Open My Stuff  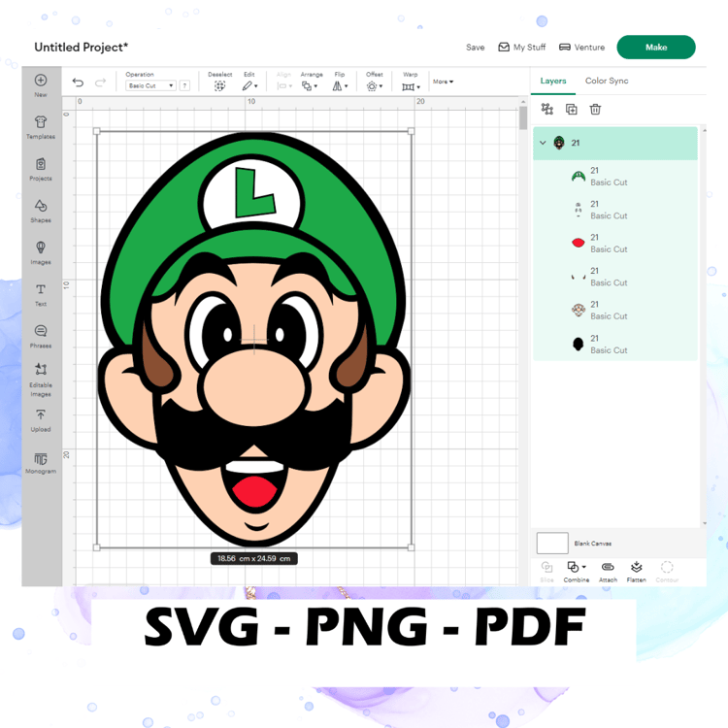pyautogui.click(x=522, y=48)
